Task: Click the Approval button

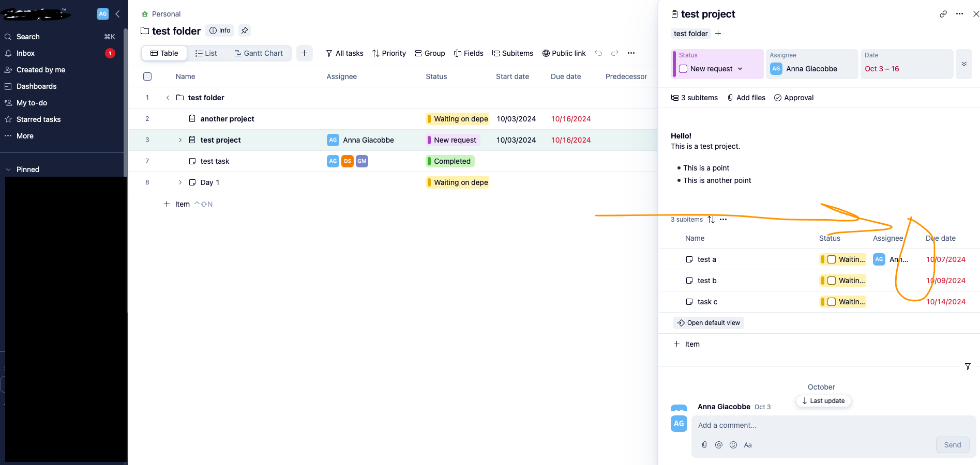Action: [x=794, y=98]
